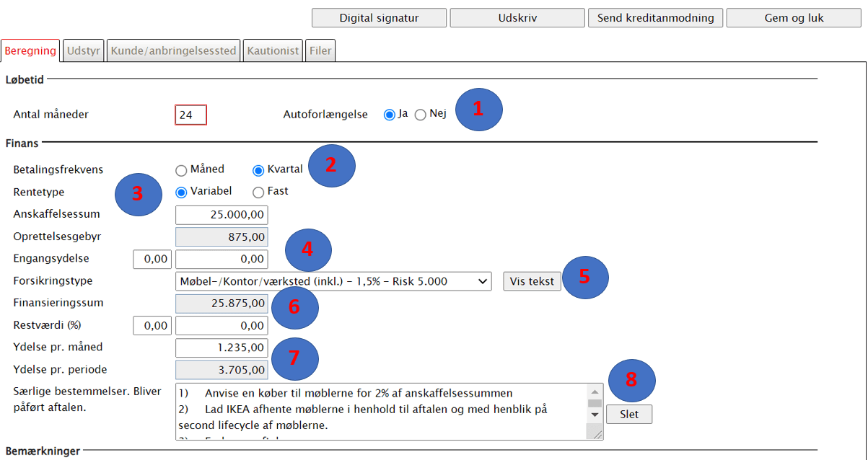Viewport: 868px width, 460px height.
Task: Click Send kreditanmodning button
Action: point(655,18)
